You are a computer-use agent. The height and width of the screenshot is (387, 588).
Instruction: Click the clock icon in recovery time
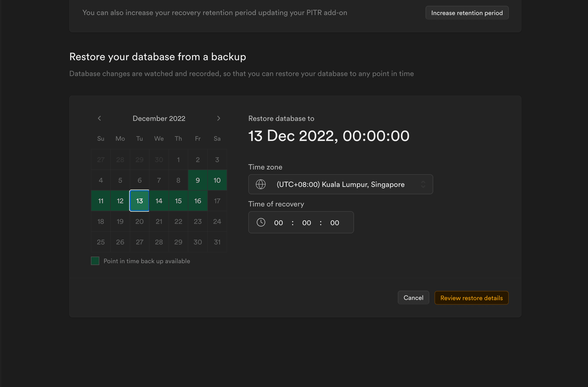(x=261, y=222)
